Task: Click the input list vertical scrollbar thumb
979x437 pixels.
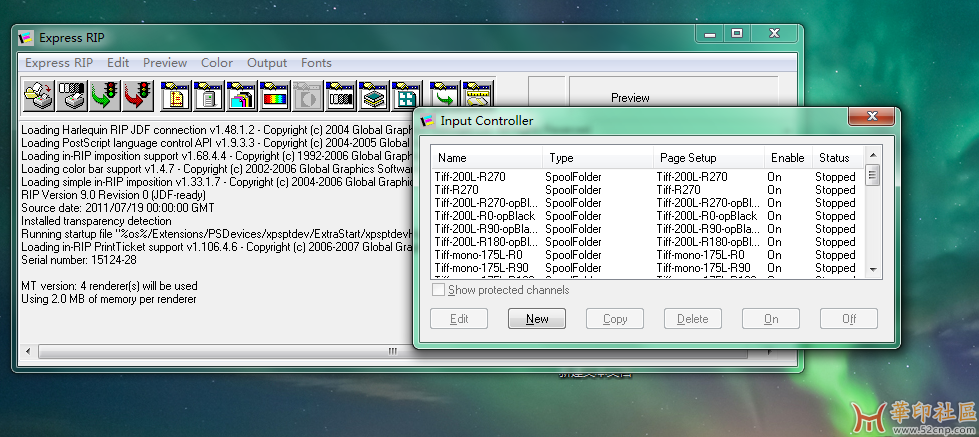Action: pos(873,174)
